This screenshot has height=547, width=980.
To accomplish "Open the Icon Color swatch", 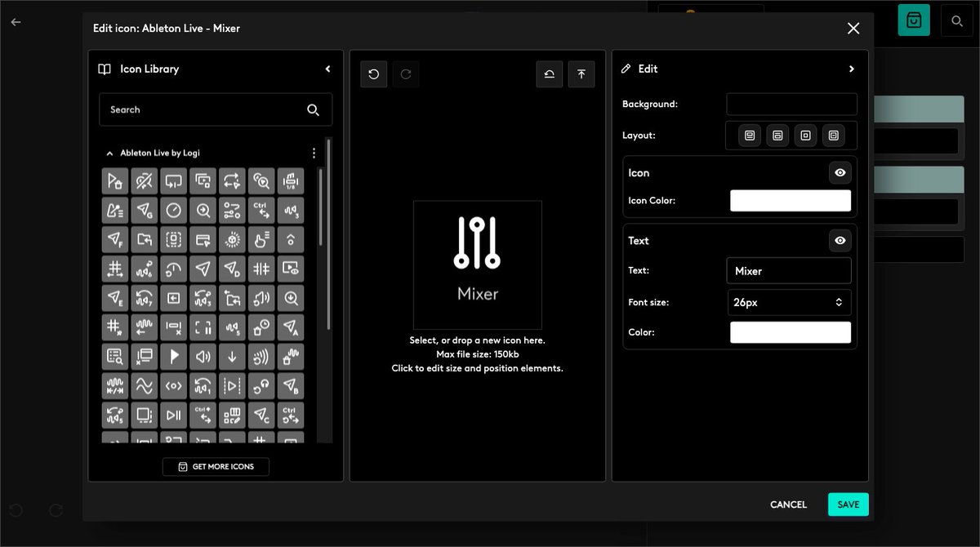I will 791,201.
